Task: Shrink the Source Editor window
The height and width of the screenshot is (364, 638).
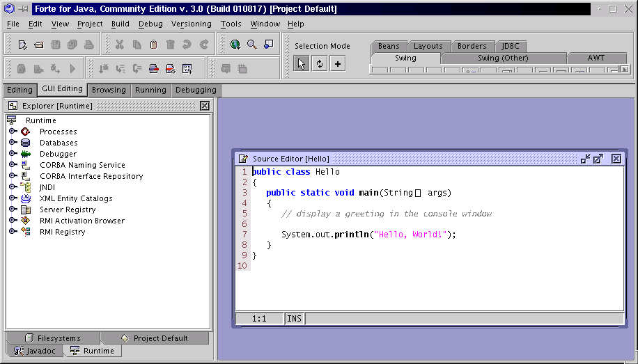Action: (586, 159)
